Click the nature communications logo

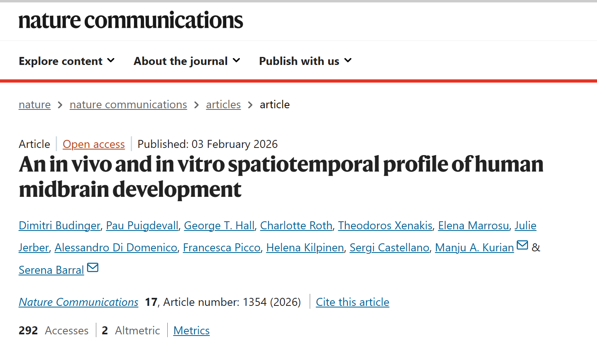tap(131, 20)
